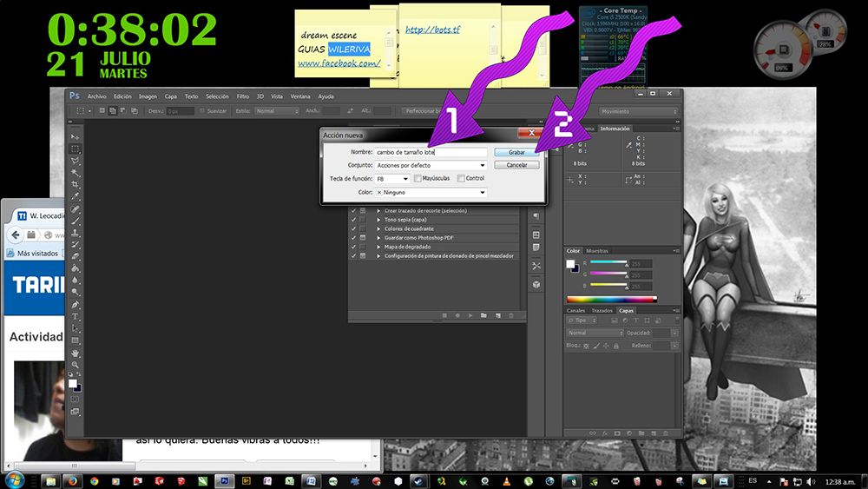The width and height of the screenshot is (868, 489).
Task: Select the Zoom tool in the toolbox
Action: [75, 365]
